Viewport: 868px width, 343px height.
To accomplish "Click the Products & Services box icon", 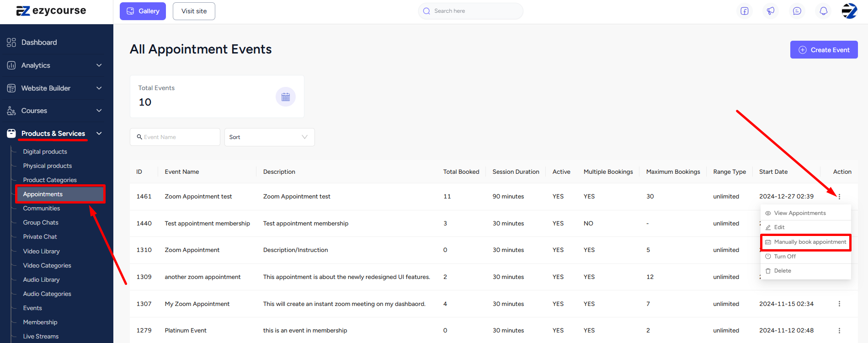I will (x=11, y=134).
